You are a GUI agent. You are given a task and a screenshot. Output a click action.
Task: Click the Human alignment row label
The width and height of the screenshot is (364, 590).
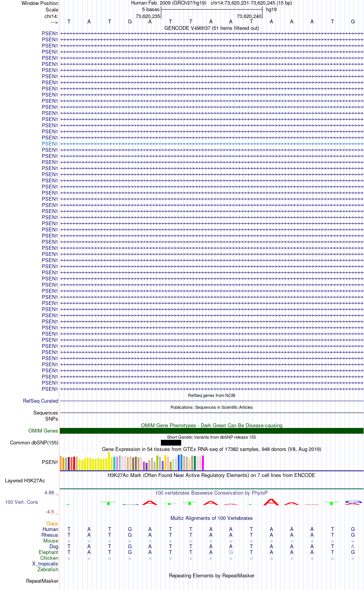pos(50,529)
